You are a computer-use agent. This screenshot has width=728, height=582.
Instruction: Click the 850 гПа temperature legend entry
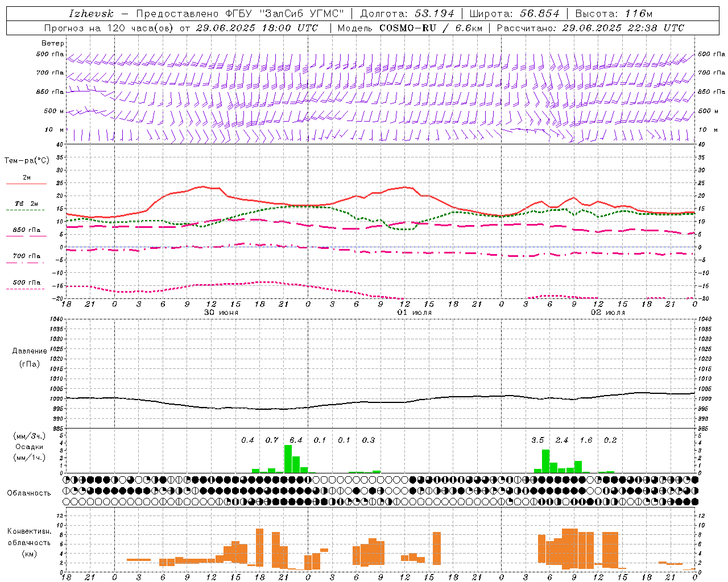pos(27,230)
